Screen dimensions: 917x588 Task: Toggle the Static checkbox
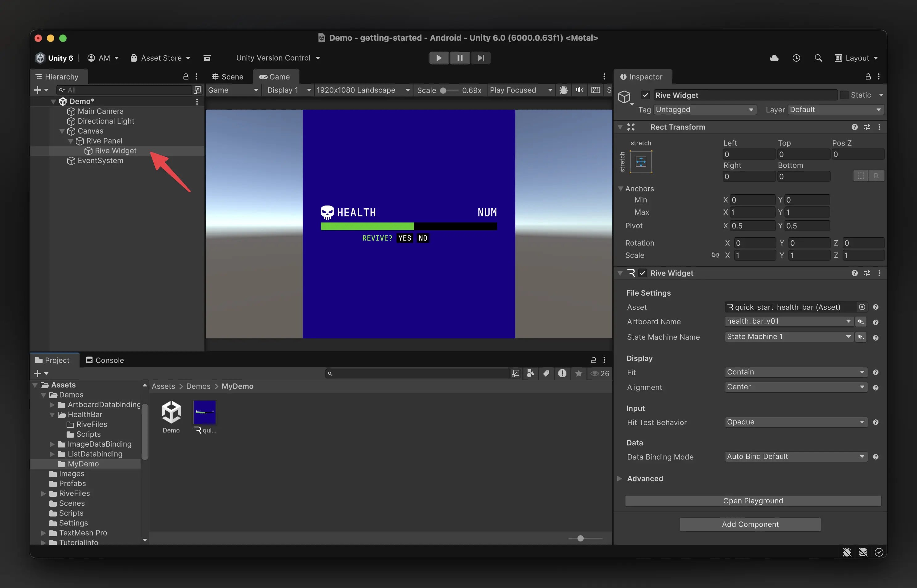click(x=845, y=95)
